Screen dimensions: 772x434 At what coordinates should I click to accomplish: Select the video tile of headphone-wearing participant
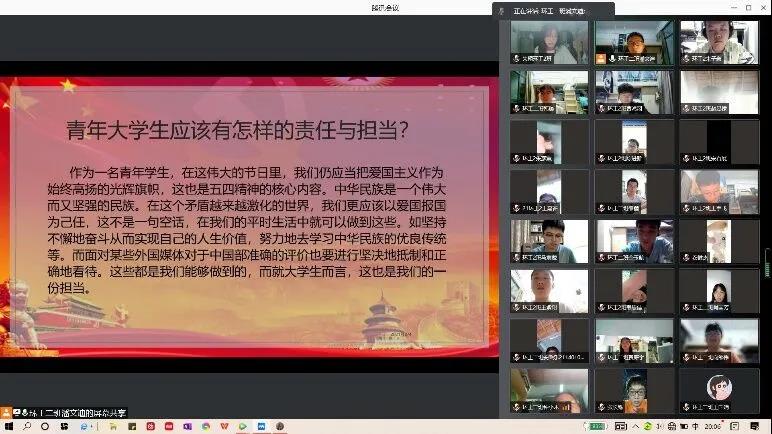pos(718,42)
